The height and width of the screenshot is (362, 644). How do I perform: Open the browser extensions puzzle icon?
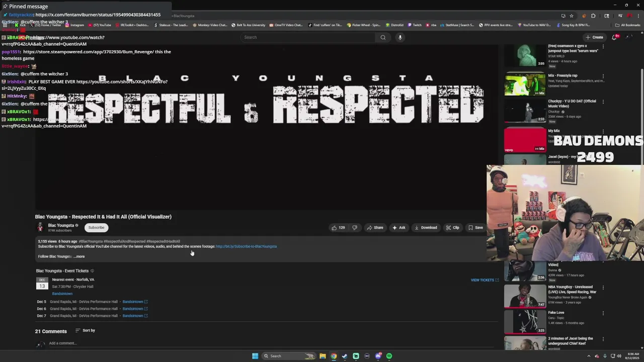coord(593,16)
